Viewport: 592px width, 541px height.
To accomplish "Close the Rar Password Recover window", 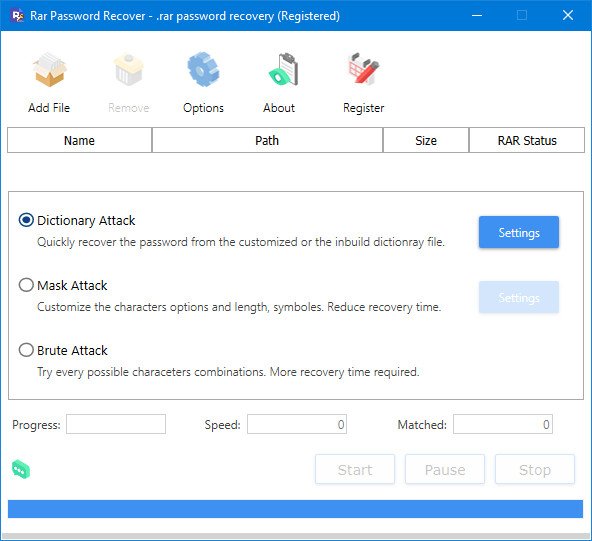I will [x=568, y=15].
